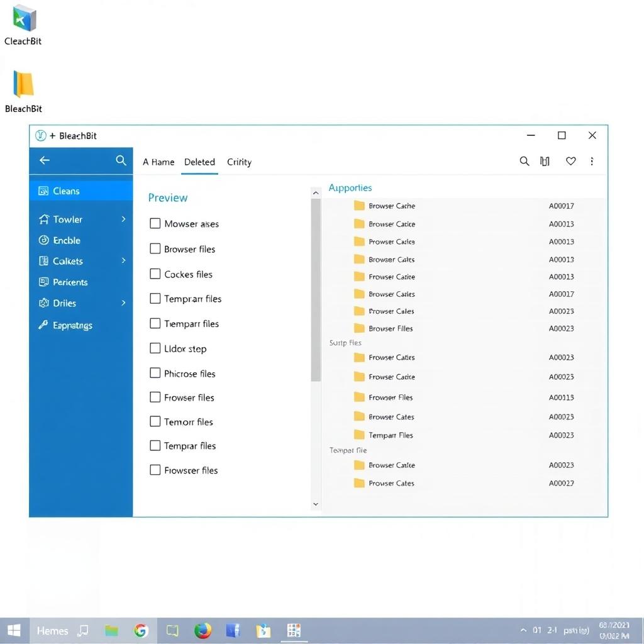Check the Phicrose files checkbox
Screen dimensions: 644x644
[155, 372]
